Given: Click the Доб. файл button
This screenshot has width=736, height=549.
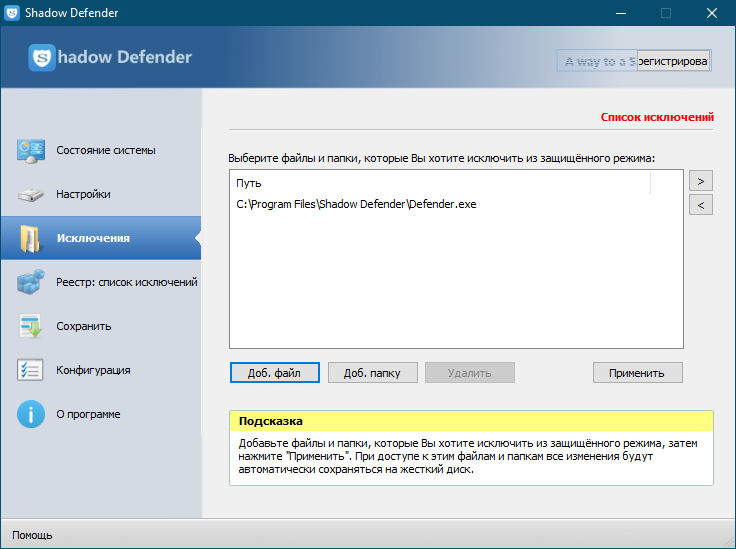Looking at the screenshot, I should [x=275, y=373].
